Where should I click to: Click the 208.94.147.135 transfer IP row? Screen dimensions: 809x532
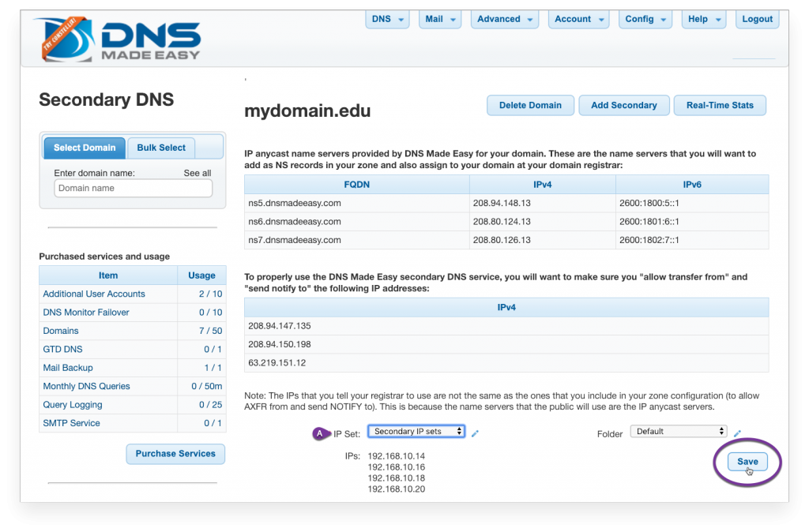(x=506, y=326)
